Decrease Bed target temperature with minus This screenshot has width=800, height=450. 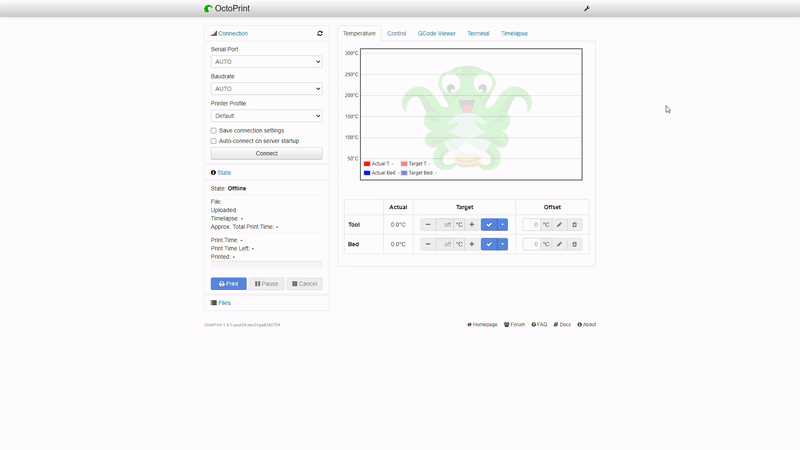click(428, 244)
